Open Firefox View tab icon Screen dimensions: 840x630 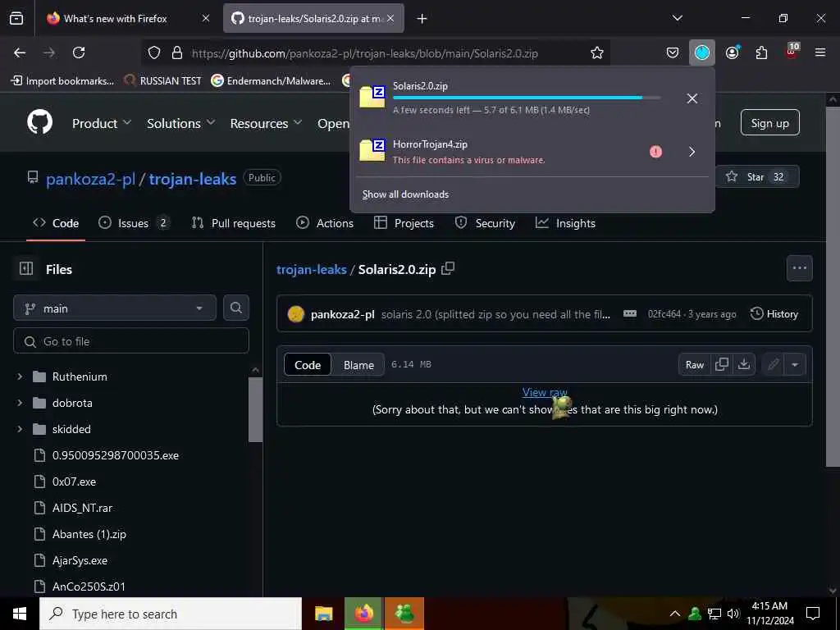(16, 18)
